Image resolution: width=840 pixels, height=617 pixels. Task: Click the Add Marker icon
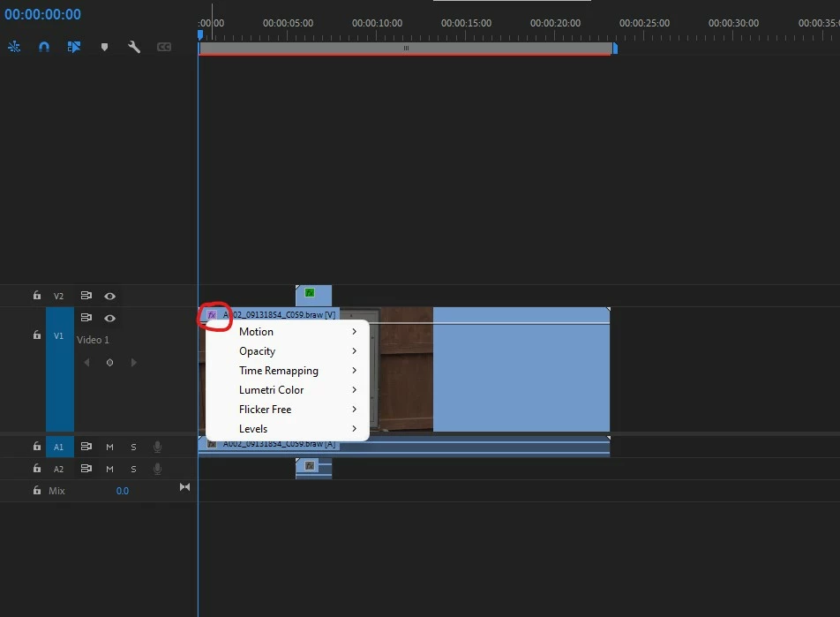pyautogui.click(x=104, y=47)
